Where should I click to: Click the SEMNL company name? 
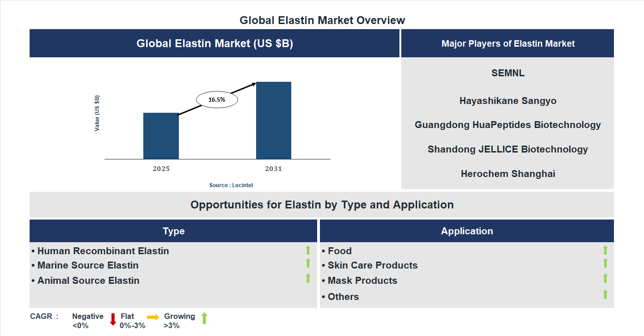pyautogui.click(x=508, y=73)
